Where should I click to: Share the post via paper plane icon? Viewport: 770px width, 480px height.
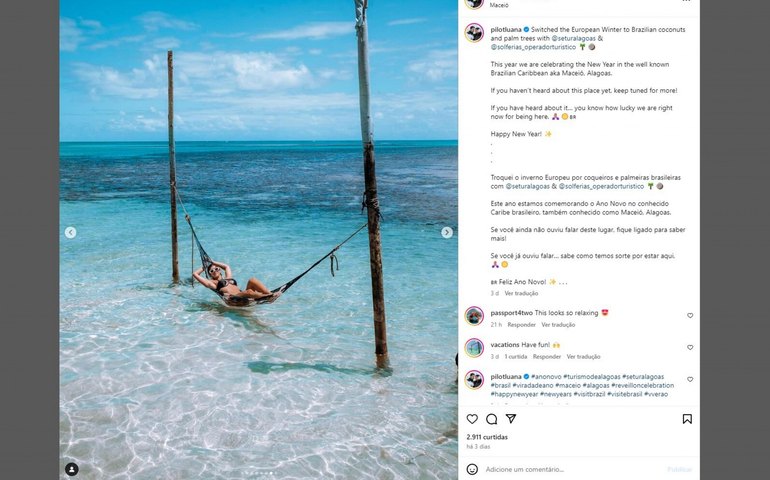pos(510,419)
